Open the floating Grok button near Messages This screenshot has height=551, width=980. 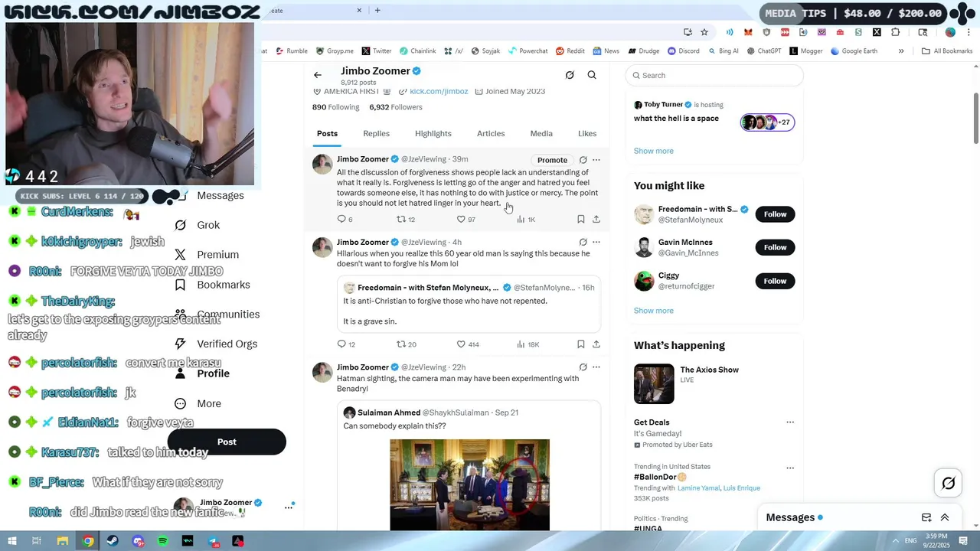click(x=949, y=483)
